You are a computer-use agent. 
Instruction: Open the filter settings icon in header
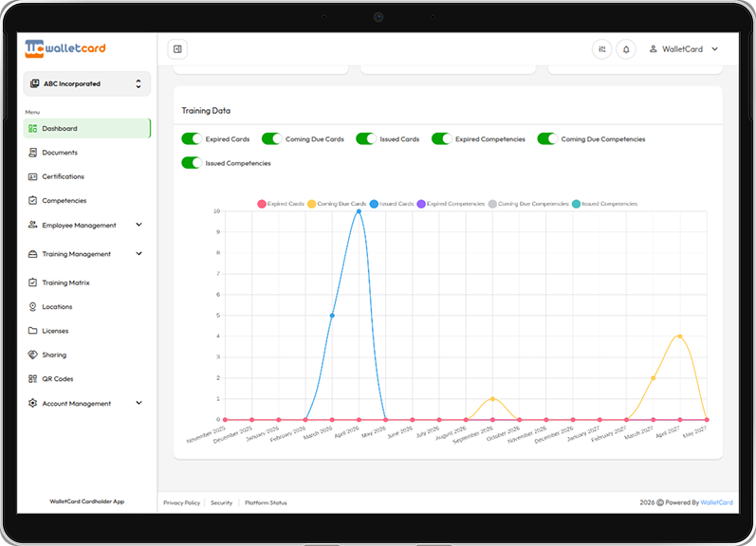point(601,49)
